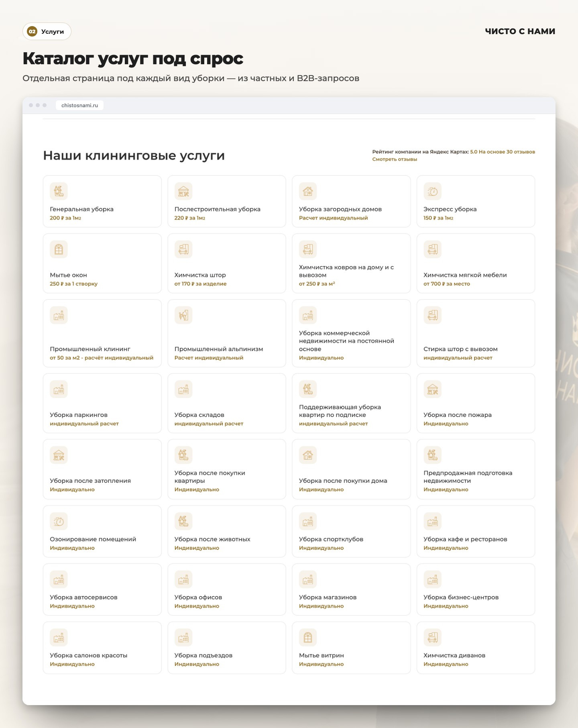Go to the Уборка подъездов title
The image size is (578, 728).
point(204,655)
